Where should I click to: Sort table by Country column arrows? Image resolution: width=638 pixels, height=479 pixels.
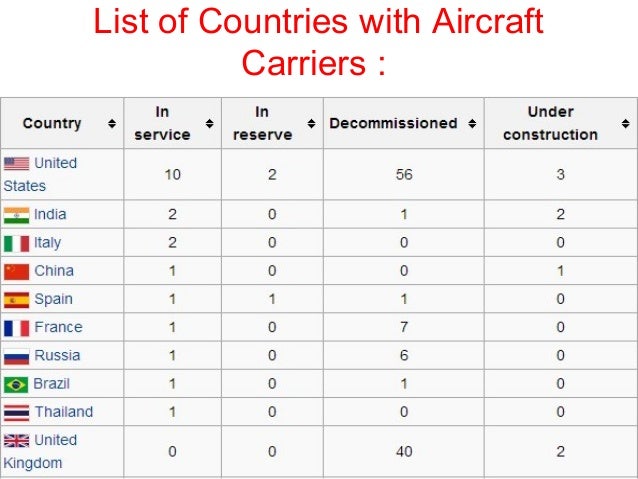(111, 124)
